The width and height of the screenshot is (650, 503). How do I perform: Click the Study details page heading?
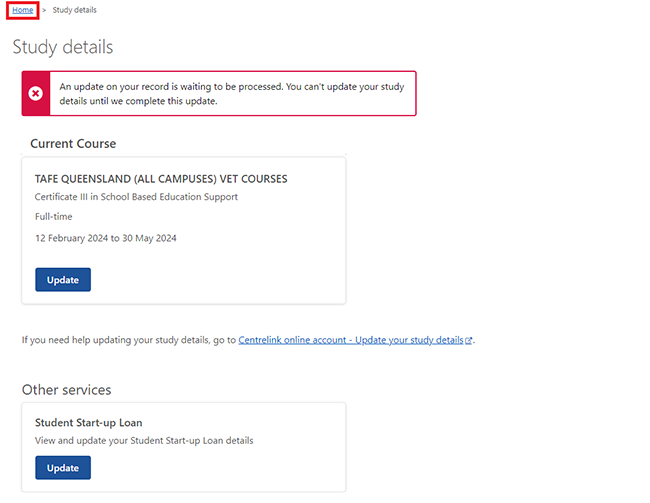click(63, 47)
